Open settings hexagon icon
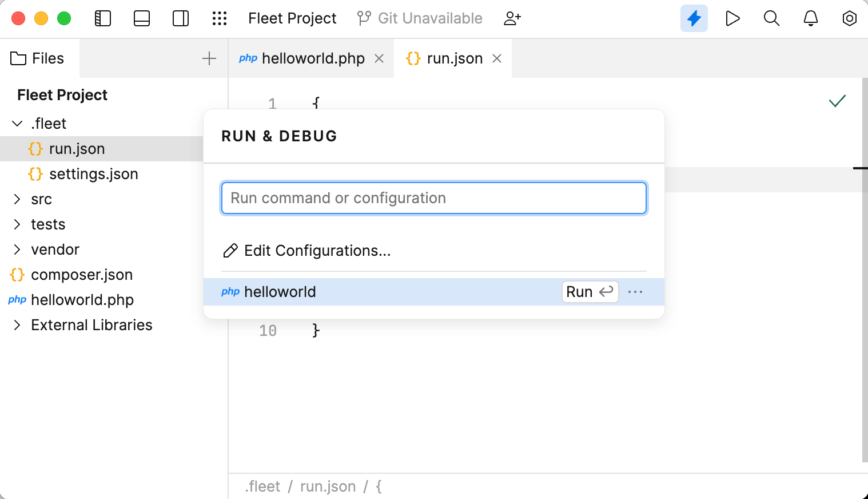Viewport: 868px width, 499px height. pos(849,18)
